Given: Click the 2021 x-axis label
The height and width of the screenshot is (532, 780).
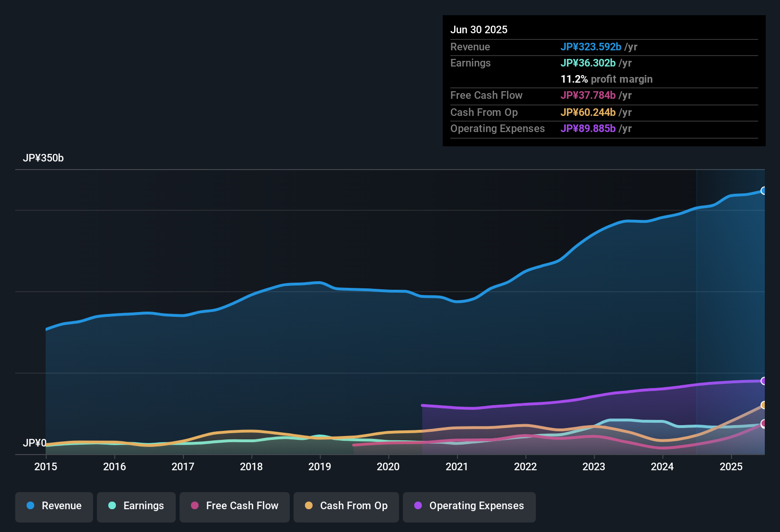Looking at the screenshot, I should [x=457, y=467].
